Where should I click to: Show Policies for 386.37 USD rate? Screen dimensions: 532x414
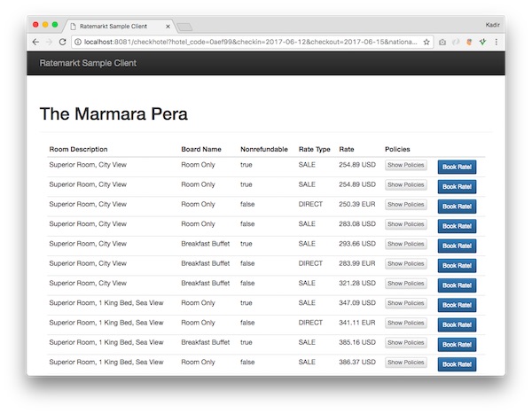coord(406,362)
